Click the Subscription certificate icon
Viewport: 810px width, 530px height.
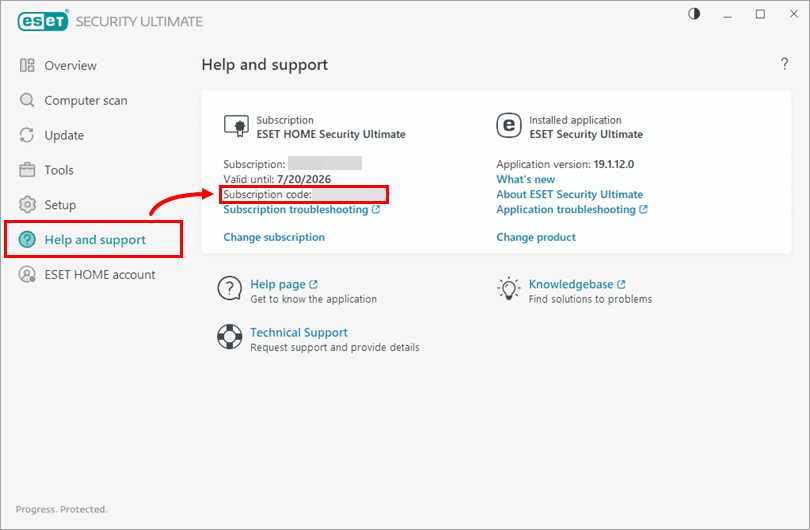tap(236, 127)
